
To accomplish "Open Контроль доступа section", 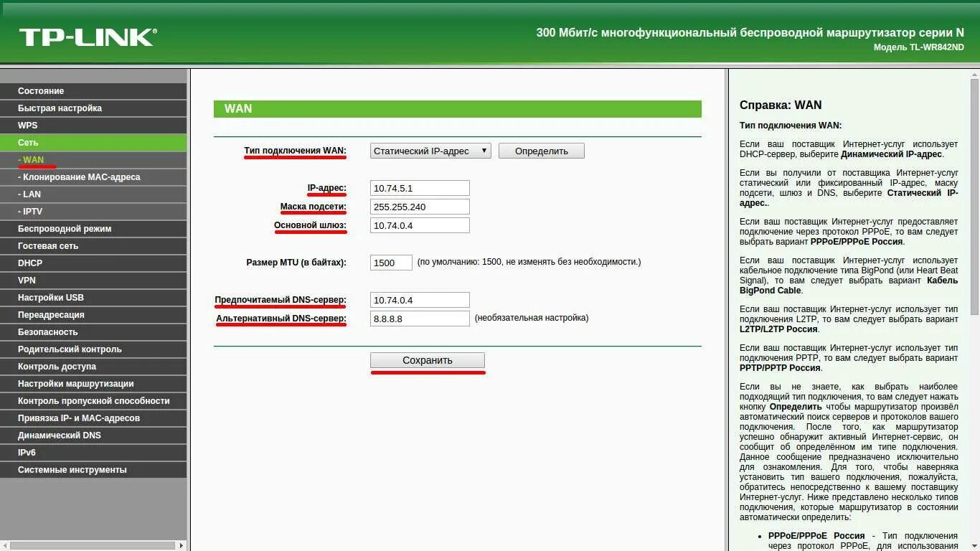I will click(93, 367).
